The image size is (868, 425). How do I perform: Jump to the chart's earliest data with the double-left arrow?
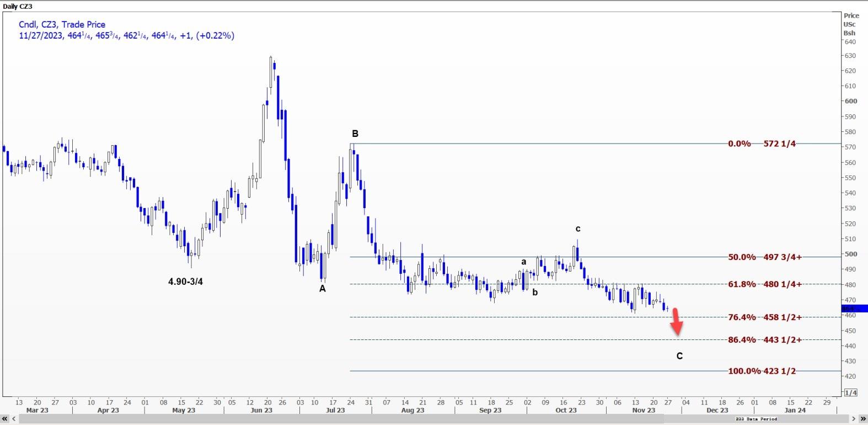click(x=5, y=419)
